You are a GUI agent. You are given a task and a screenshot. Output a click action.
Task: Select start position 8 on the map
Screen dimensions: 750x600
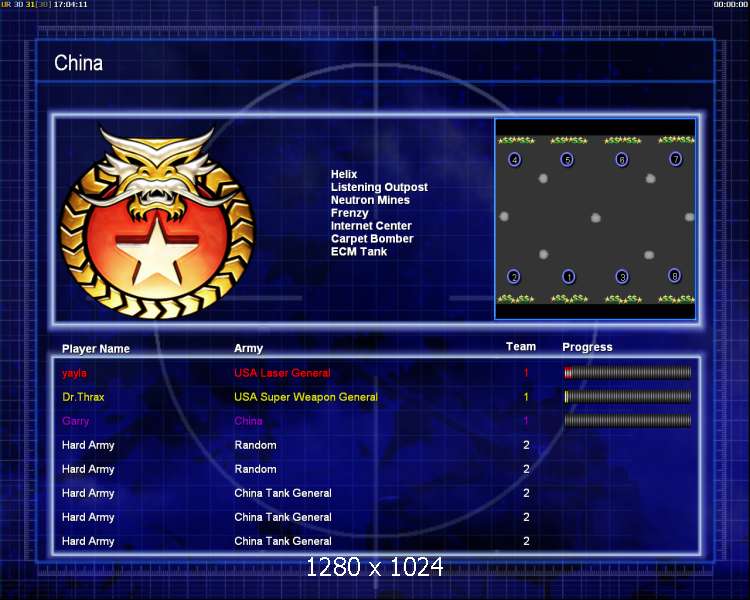pyautogui.click(x=674, y=276)
